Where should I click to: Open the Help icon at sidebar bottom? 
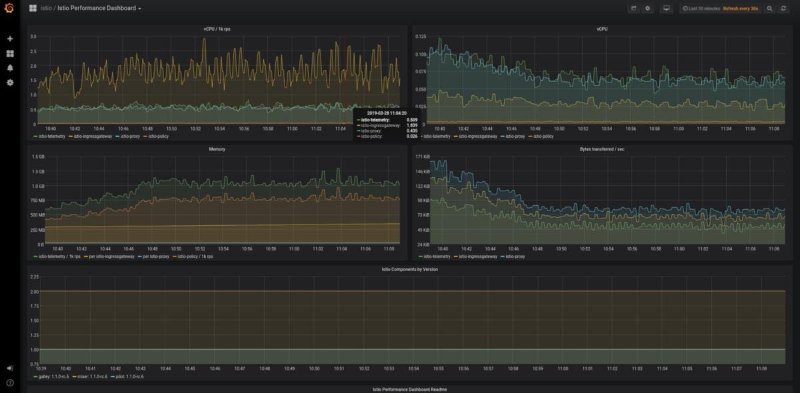pos(10,382)
